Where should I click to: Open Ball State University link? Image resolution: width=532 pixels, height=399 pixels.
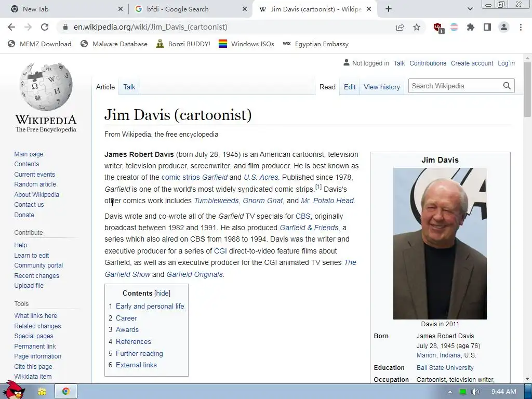(x=445, y=367)
